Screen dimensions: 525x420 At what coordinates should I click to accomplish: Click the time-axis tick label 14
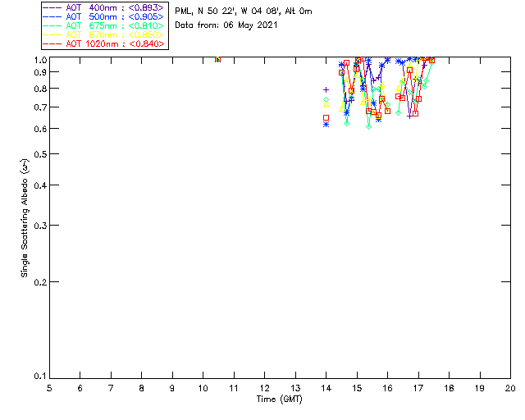tap(326, 388)
